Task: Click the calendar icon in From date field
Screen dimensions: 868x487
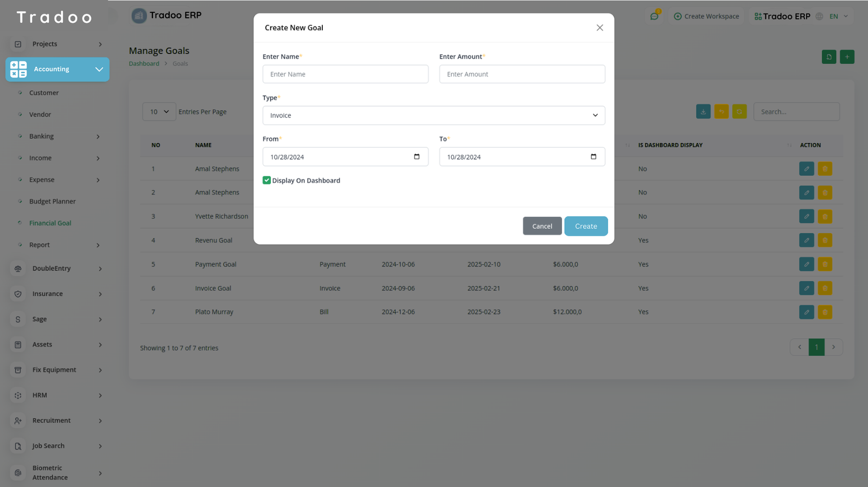Action: coord(417,157)
